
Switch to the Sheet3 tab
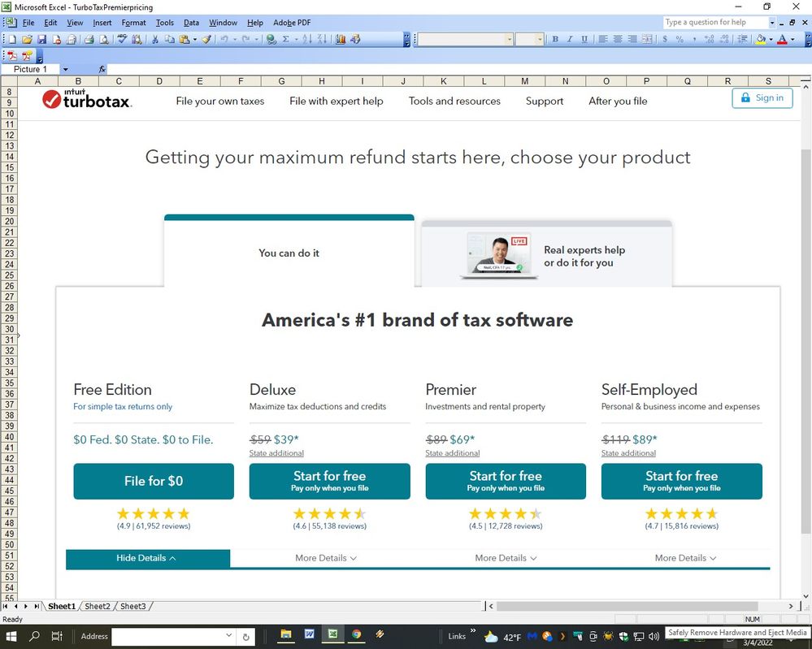[133, 606]
